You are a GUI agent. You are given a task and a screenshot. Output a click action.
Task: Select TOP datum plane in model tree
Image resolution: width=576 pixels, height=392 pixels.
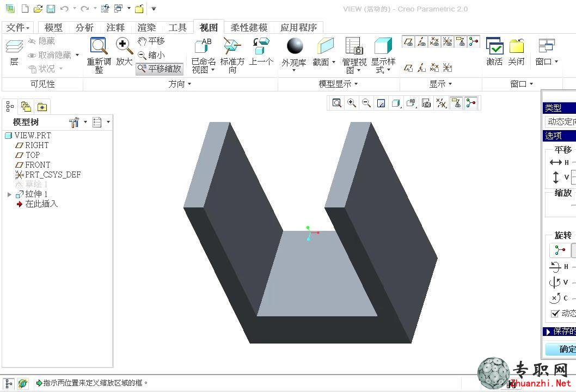tap(28, 155)
